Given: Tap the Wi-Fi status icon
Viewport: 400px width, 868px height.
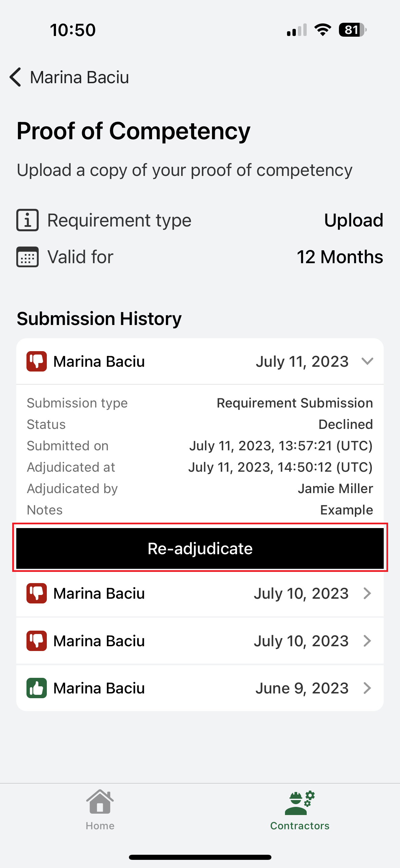Looking at the screenshot, I should (x=323, y=30).
